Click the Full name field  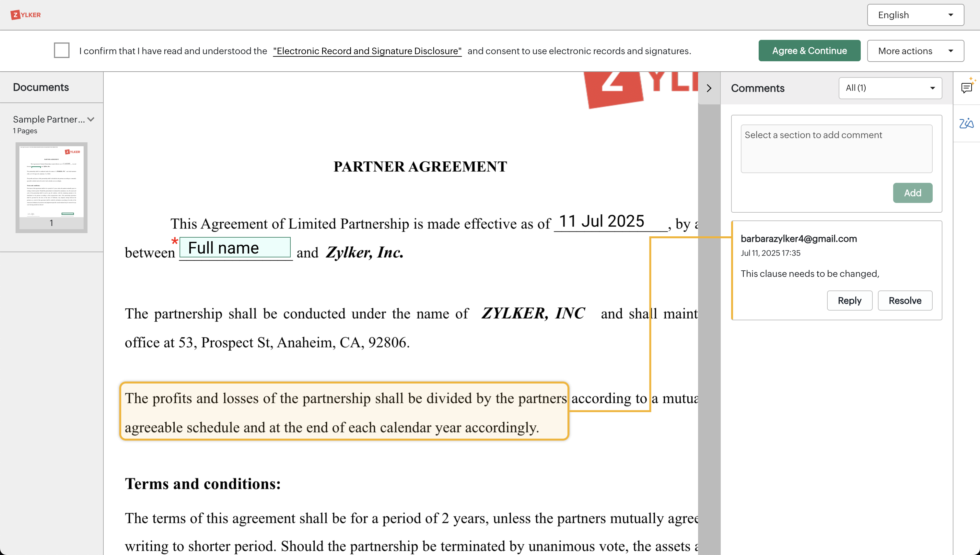[235, 248]
